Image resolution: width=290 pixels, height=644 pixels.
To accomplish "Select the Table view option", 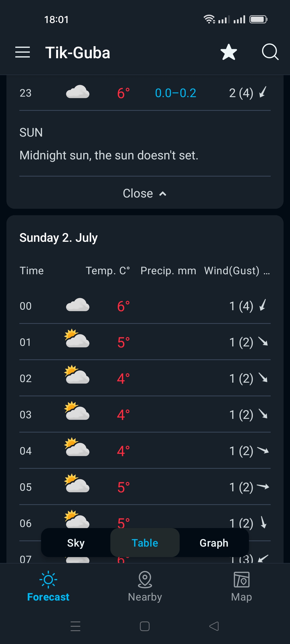I will pos(145,543).
